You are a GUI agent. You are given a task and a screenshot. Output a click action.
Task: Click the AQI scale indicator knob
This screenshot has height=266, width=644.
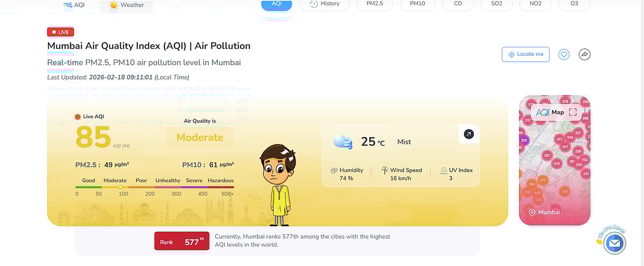point(120,187)
